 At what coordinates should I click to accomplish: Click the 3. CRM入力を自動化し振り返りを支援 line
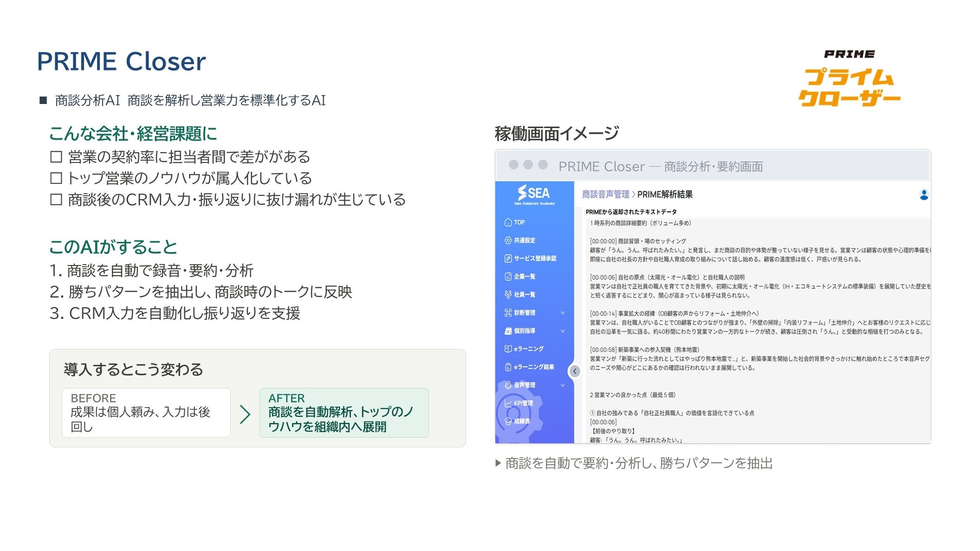pos(175,313)
